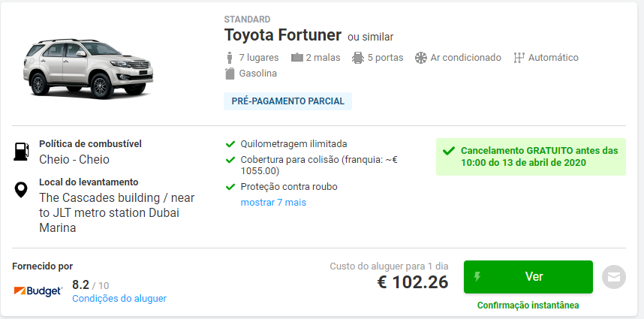The height and width of the screenshot is (319, 644).
Task: Click the 7 lugares person icon
Action: (x=230, y=58)
